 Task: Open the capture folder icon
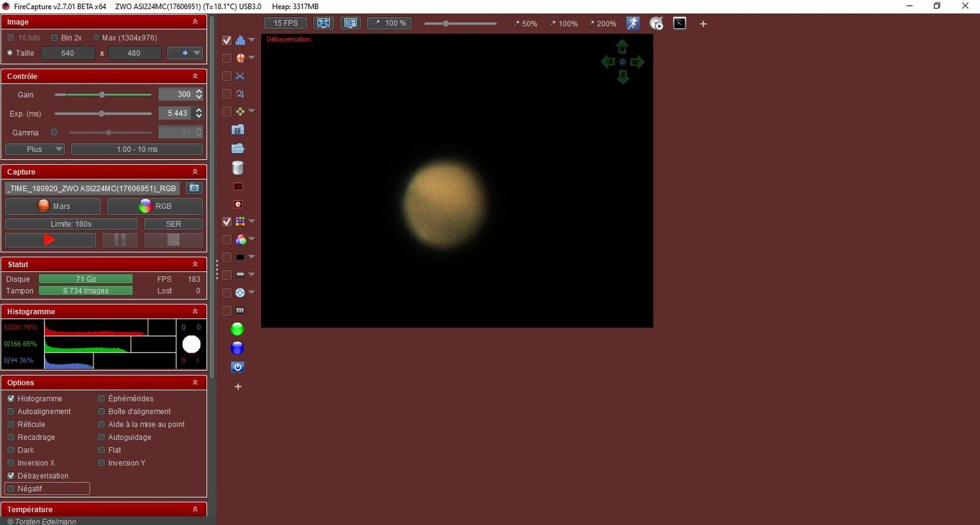(238, 148)
